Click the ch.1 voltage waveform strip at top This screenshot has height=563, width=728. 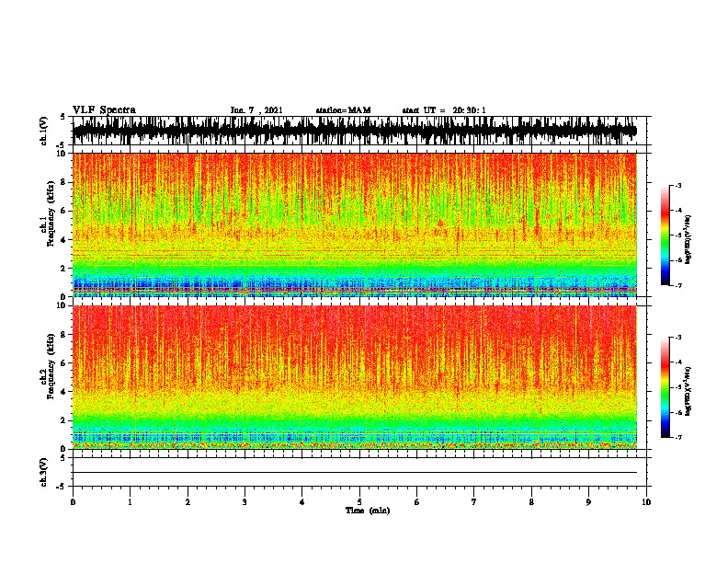[355, 131]
